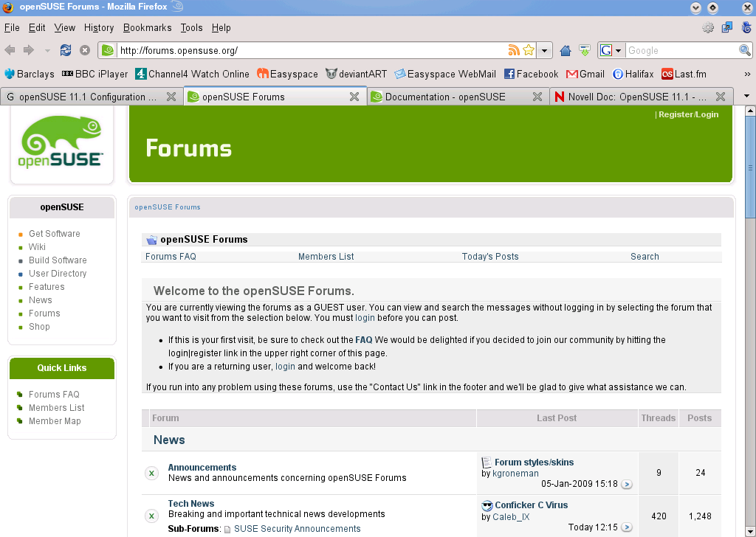Bookmark this page with the star
Image resolution: width=756 pixels, height=537 pixels.
[x=529, y=50]
